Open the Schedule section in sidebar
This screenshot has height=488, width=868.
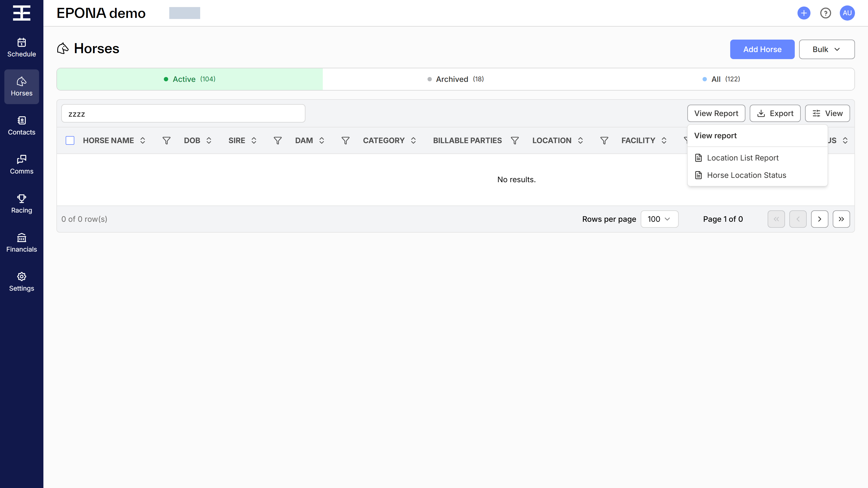[22, 47]
